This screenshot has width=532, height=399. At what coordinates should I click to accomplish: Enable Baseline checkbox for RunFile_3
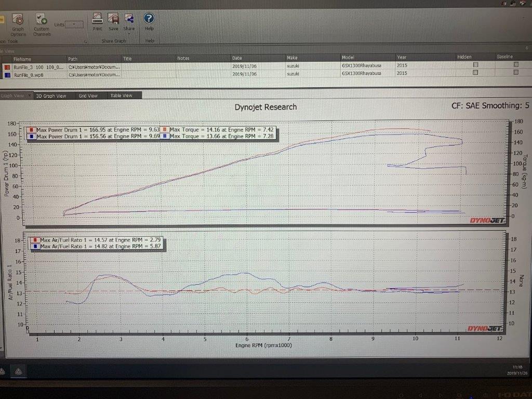(516, 65)
